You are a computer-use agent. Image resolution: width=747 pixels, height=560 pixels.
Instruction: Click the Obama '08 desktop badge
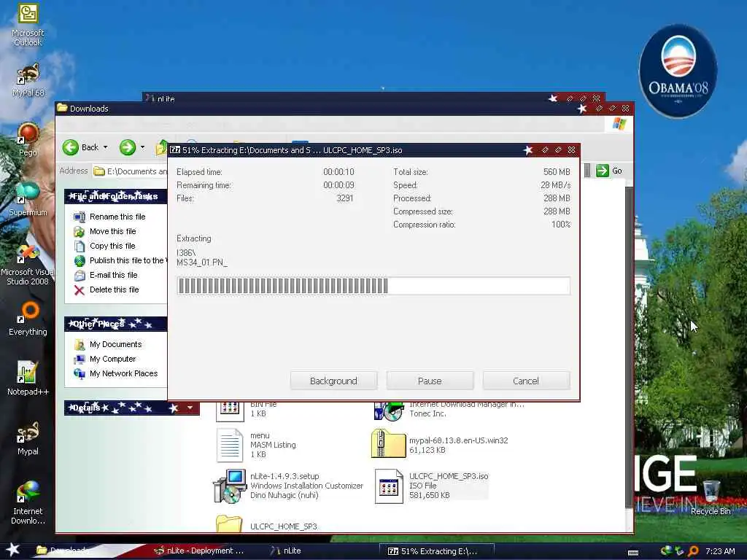[x=678, y=71]
